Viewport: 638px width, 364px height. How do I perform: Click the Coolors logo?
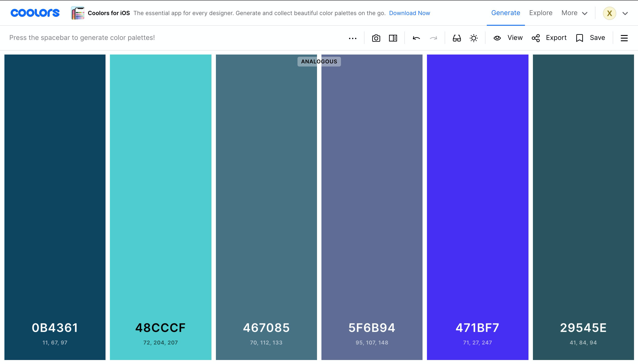pos(35,13)
